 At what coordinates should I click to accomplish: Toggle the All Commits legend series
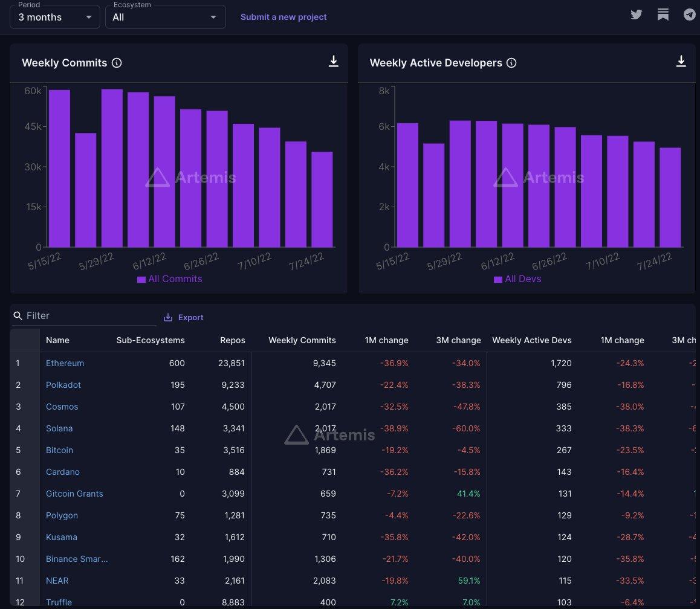coord(170,279)
